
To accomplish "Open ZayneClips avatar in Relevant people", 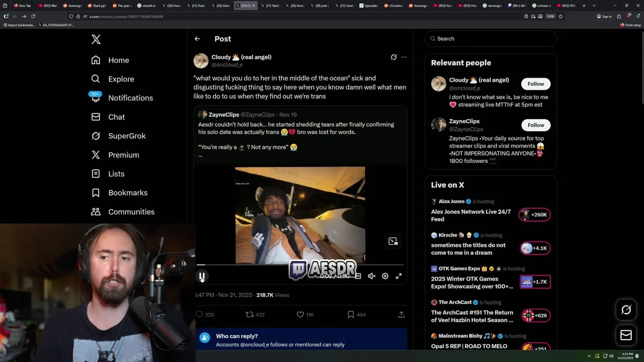I will 438,125.
